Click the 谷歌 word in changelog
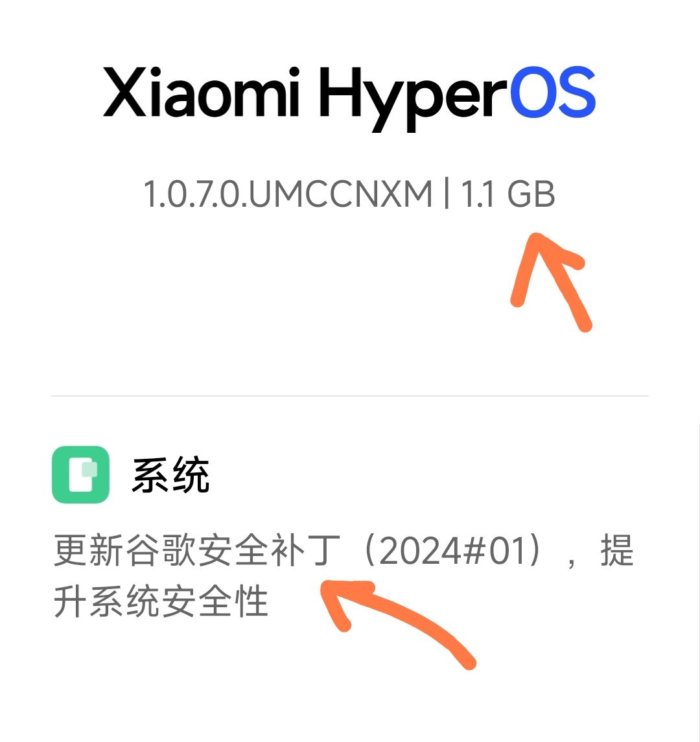The height and width of the screenshot is (742, 700). (161, 550)
